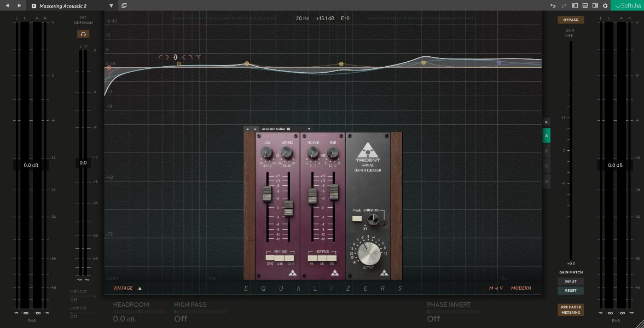Click the gain match INPUT button

(x=571, y=282)
